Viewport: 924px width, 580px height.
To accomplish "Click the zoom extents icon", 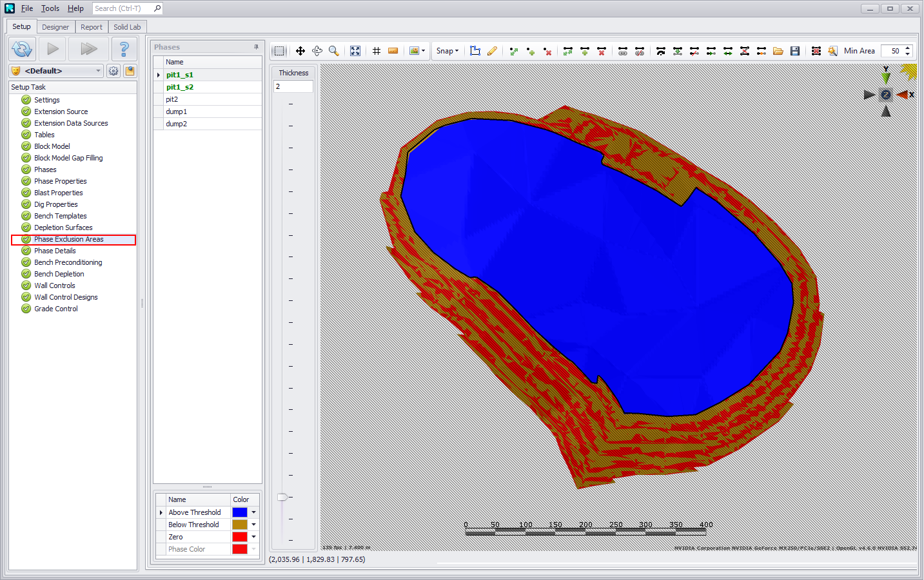I will pos(355,51).
